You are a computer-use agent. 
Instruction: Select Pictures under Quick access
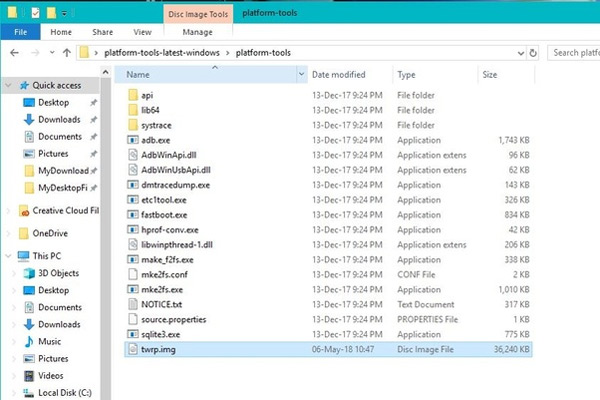tap(53, 153)
